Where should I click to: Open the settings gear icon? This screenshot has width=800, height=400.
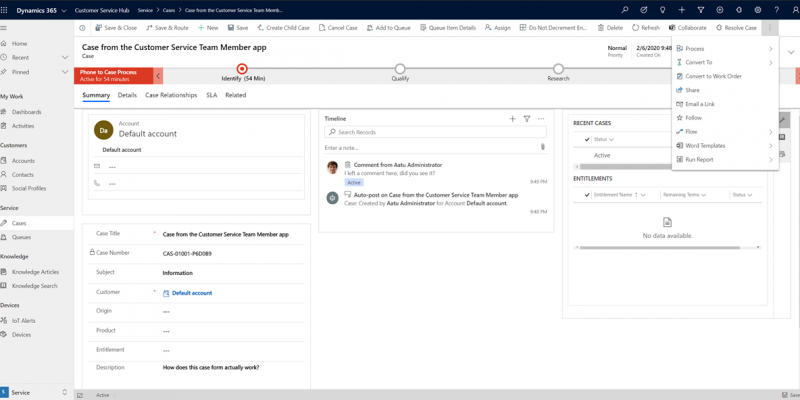click(x=758, y=10)
